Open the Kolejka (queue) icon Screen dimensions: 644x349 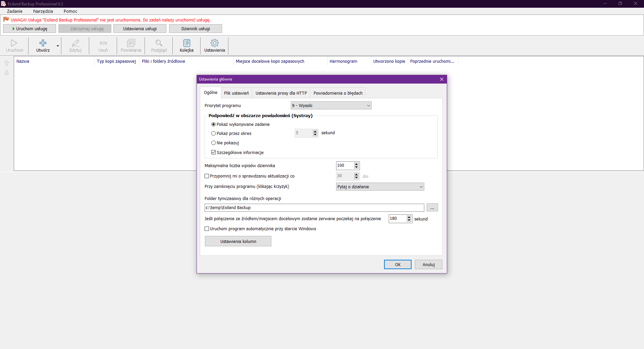click(187, 43)
